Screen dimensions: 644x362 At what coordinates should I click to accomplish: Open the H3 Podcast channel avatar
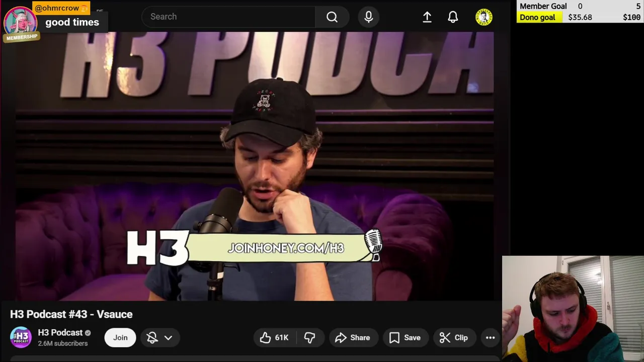21,337
